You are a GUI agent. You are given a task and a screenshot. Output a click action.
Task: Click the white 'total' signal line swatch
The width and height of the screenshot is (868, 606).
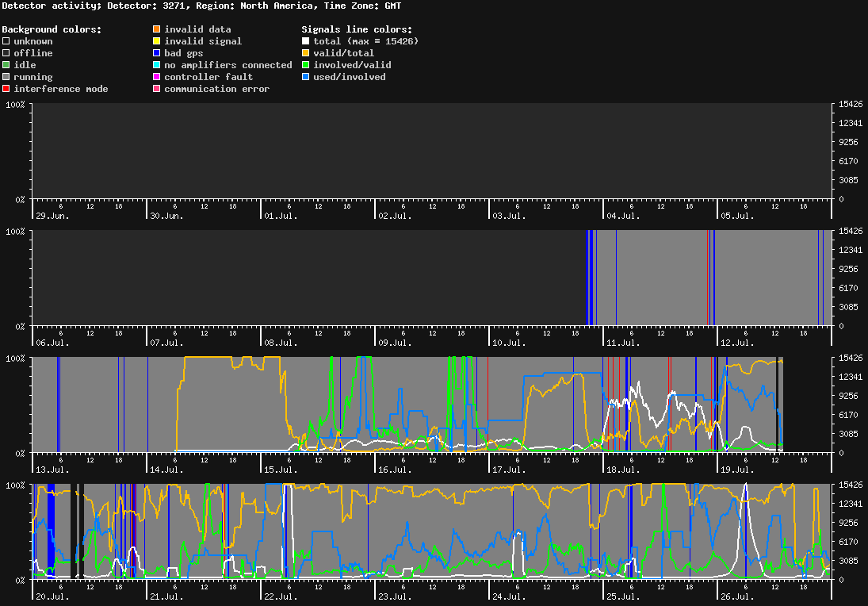pos(305,41)
